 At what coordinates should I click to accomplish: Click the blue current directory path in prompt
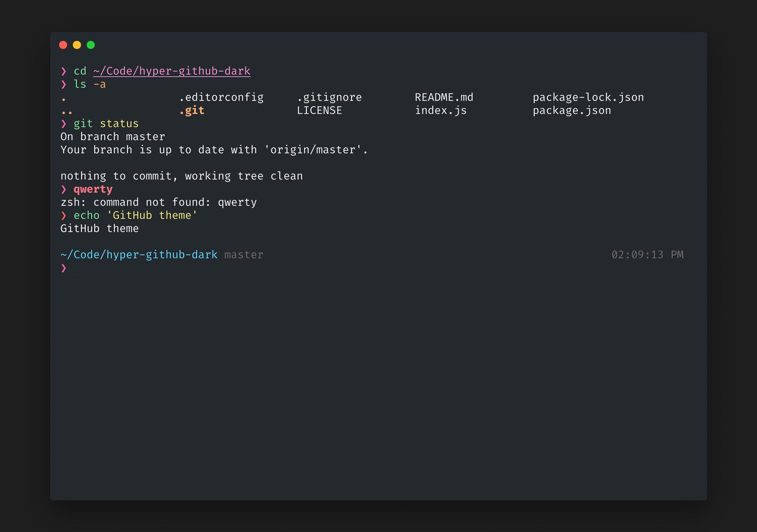[139, 255]
